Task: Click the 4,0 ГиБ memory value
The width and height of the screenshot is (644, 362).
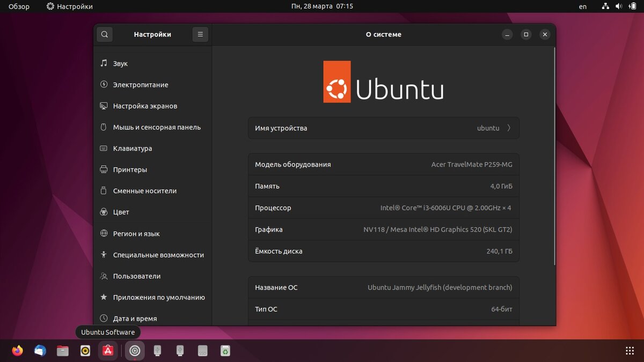Action: click(x=501, y=186)
